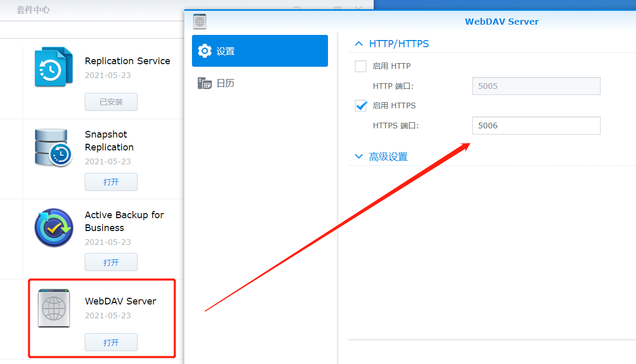Click the Replication Service package icon
The height and width of the screenshot is (364, 636).
54,67
